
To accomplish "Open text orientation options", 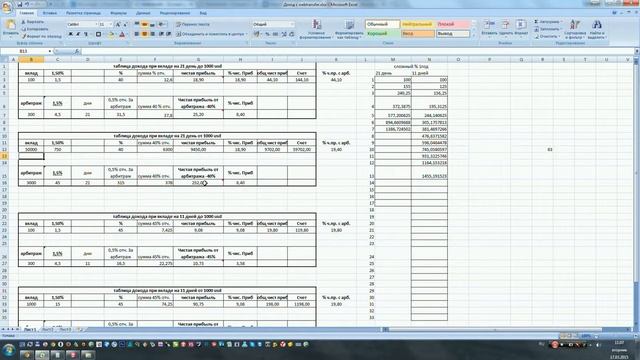I will point(162,24).
